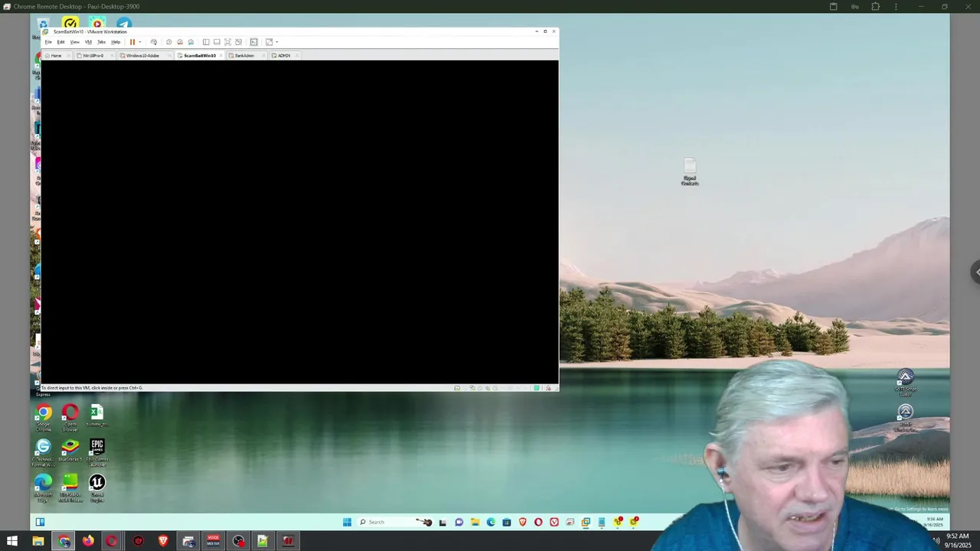The image size is (980, 551).
Task: Open Unreal Engine desktop shortcut
Action: click(x=97, y=487)
